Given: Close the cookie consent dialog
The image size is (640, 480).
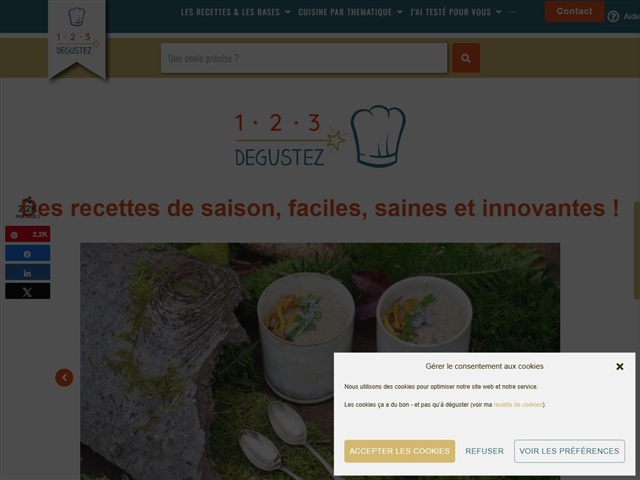Looking at the screenshot, I should [x=620, y=367].
